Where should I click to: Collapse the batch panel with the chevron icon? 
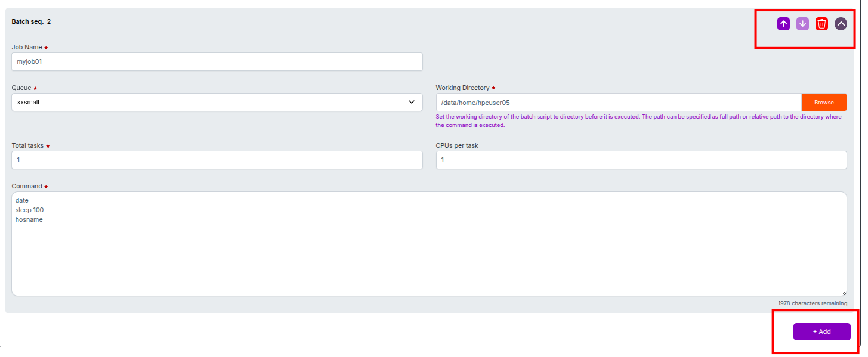[841, 24]
